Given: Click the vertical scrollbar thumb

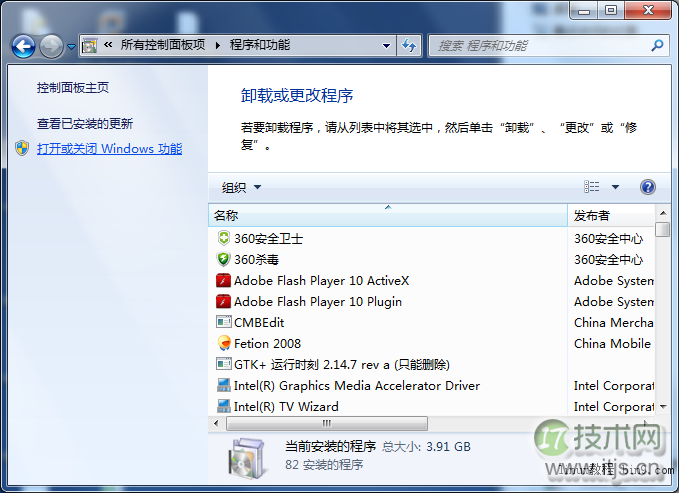Looking at the screenshot, I should click(663, 229).
